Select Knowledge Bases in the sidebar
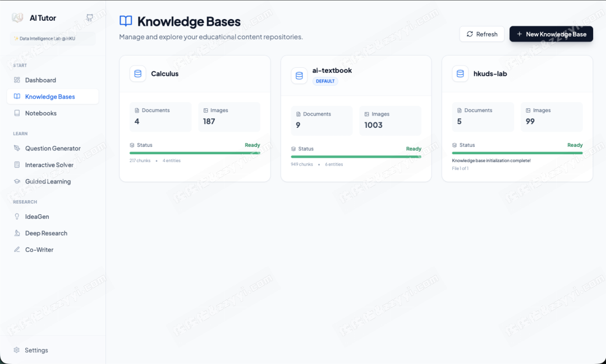 53,96
